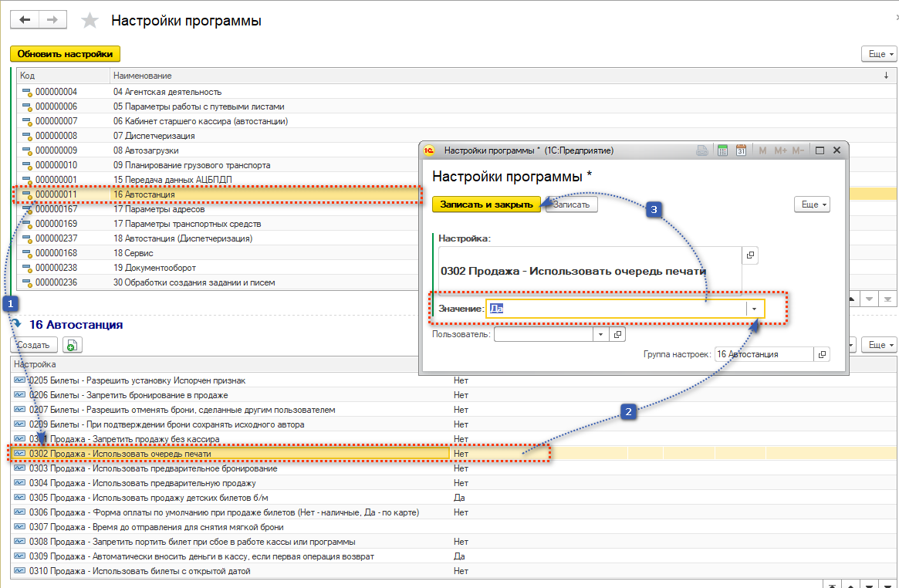The image size is (899, 588).
Task: Open the calendar icon in dialog title bar
Action: (741, 150)
